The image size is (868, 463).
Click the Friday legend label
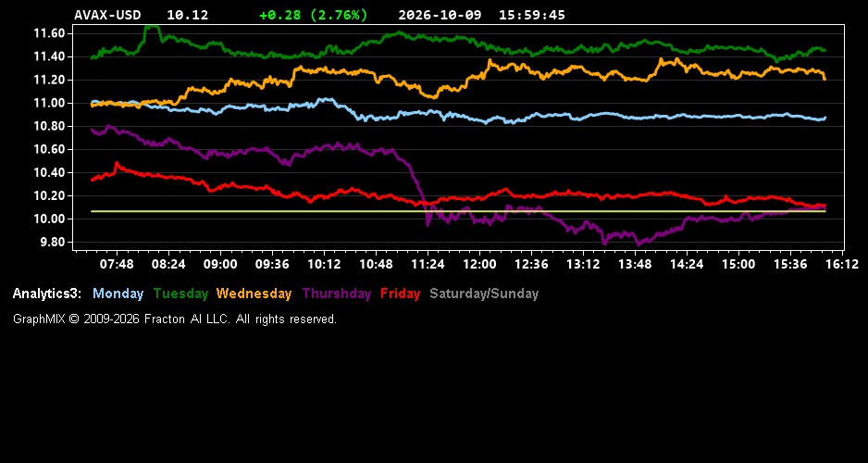[x=401, y=294]
